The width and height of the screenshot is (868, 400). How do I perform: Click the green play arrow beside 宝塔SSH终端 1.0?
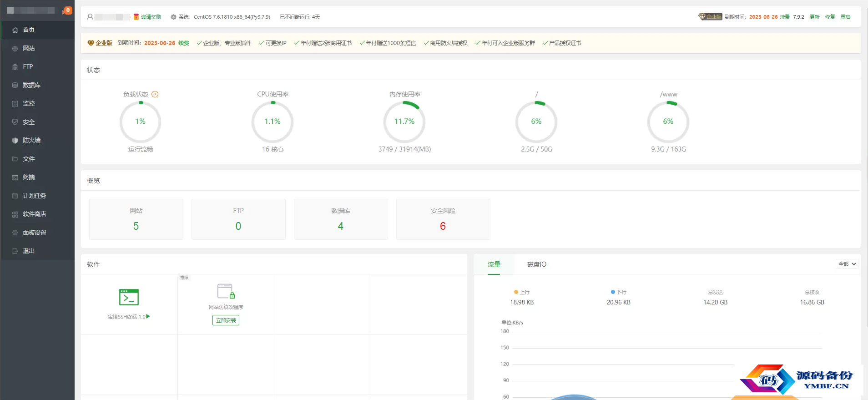148,316
